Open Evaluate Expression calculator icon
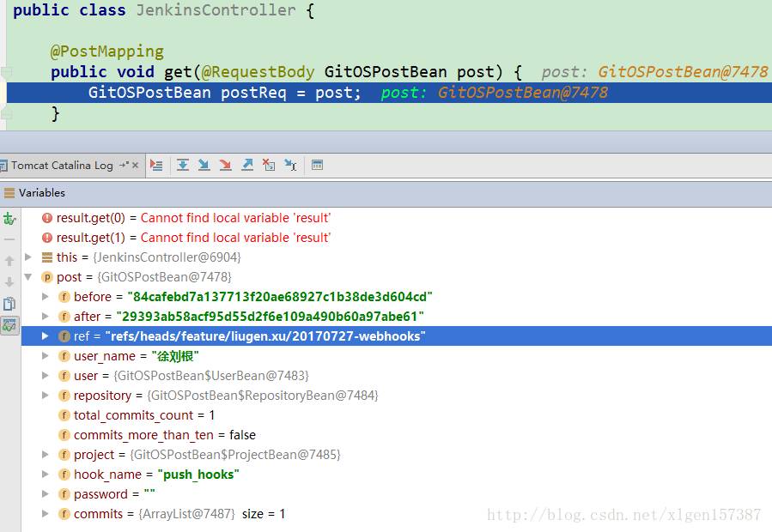The height and width of the screenshot is (532, 772). [x=317, y=166]
